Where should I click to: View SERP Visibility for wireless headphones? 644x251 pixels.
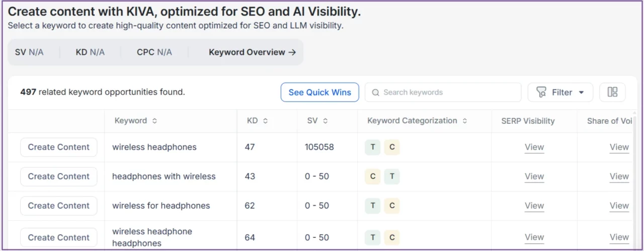click(534, 147)
